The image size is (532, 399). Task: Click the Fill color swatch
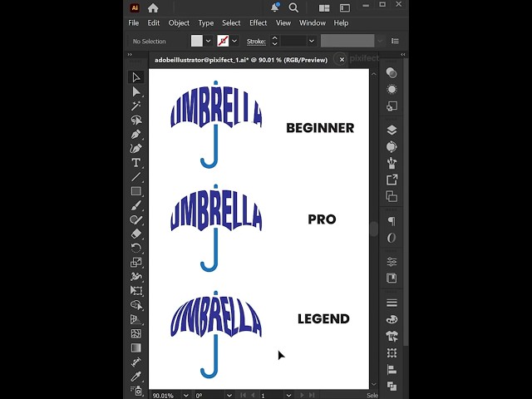[197, 41]
